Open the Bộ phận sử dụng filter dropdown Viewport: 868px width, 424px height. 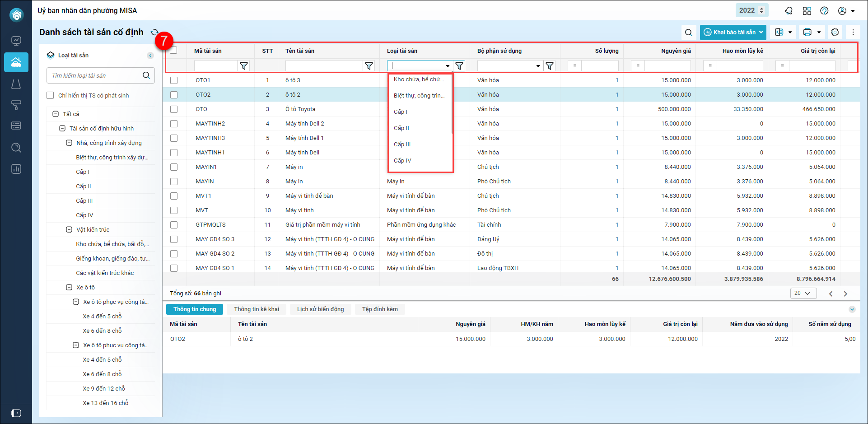coord(538,66)
